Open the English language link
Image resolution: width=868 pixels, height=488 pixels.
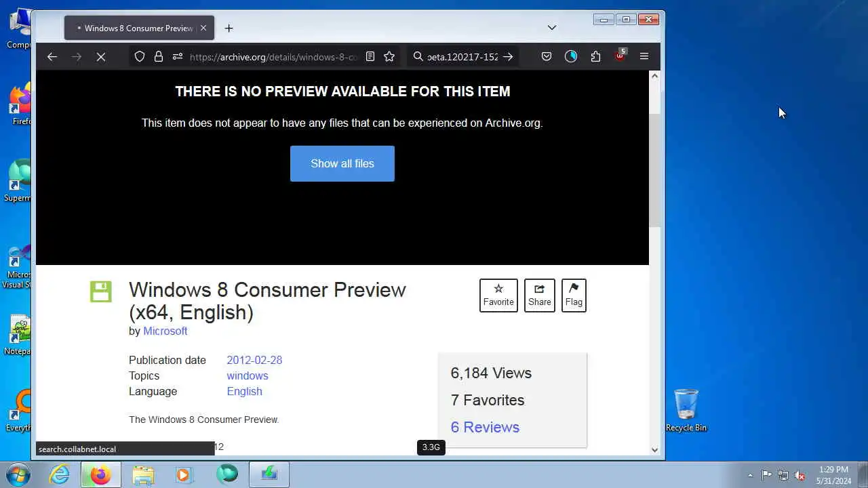[x=244, y=391]
